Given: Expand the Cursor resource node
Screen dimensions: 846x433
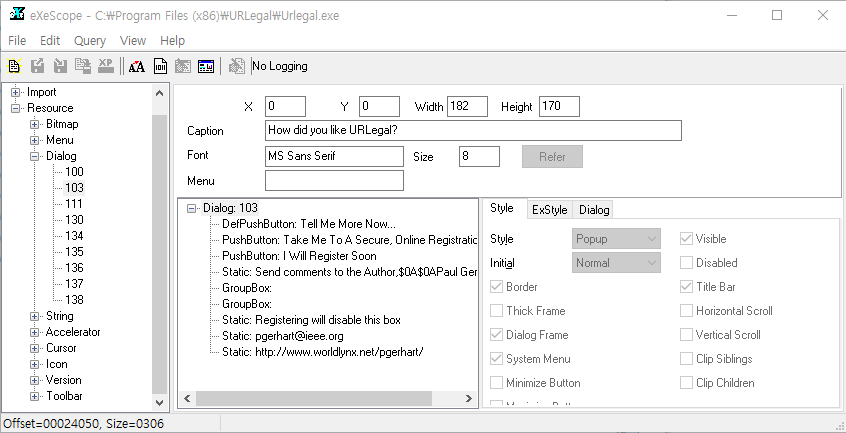Looking at the screenshot, I should tap(35, 348).
